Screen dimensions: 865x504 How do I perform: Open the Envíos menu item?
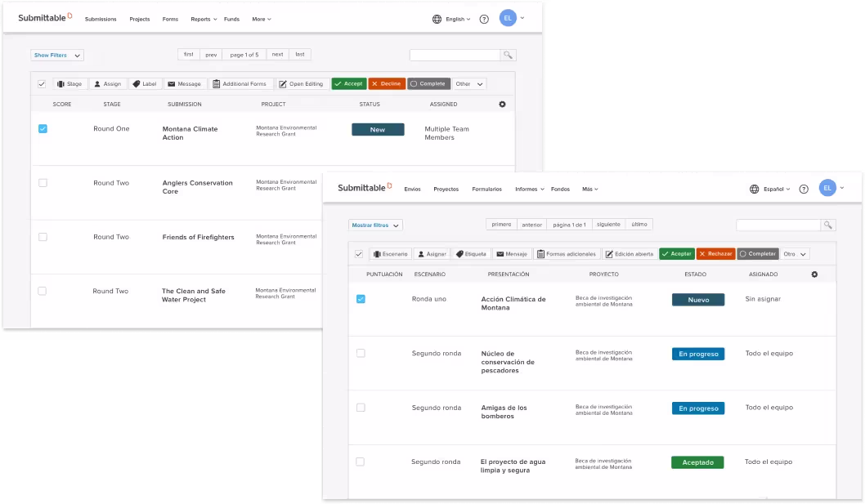pos(412,190)
